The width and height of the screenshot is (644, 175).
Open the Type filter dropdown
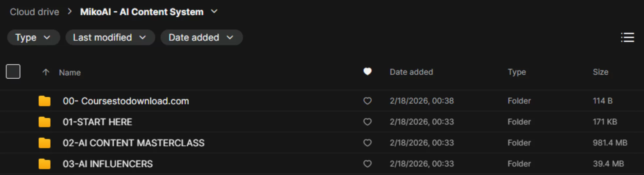(33, 37)
